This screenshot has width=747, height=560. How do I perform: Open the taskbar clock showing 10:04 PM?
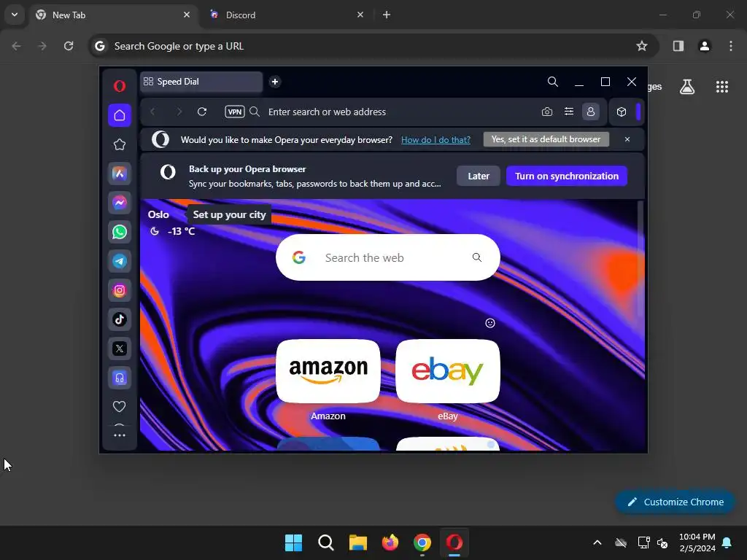tap(697, 542)
